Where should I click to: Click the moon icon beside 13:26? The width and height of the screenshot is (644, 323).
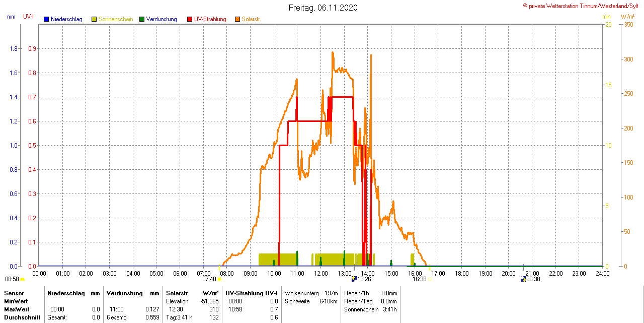354,279
